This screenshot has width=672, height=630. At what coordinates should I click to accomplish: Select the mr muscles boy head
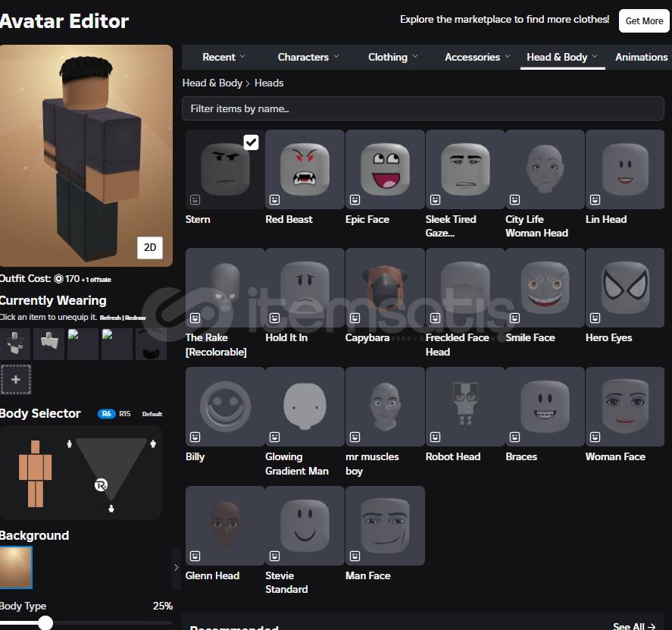(x=385, y=406)
